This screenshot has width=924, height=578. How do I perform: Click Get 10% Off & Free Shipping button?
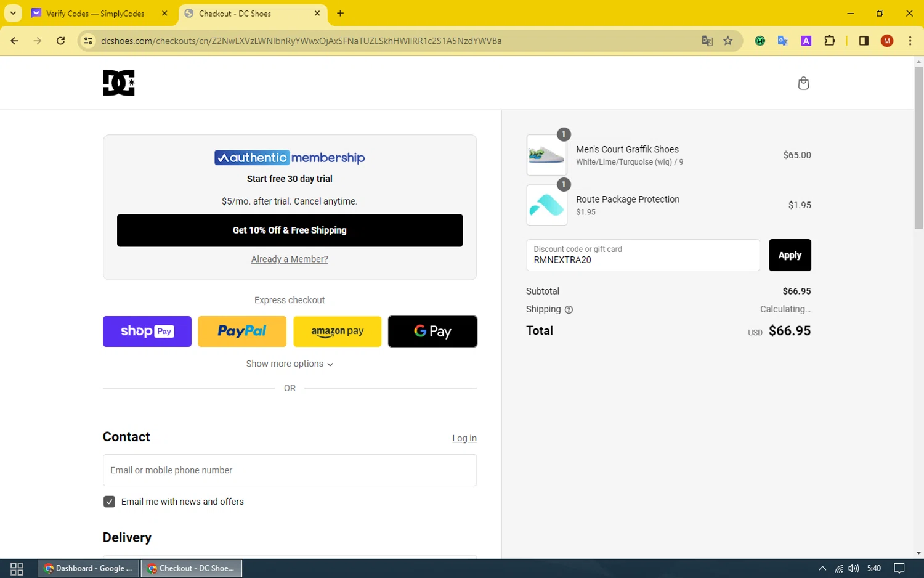click(290, 230)
